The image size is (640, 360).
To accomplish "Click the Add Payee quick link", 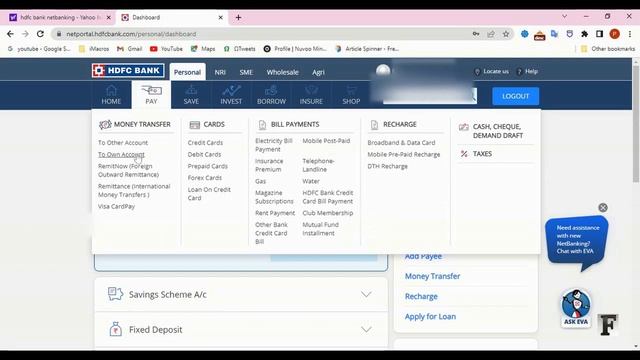I will coord(423,256).
